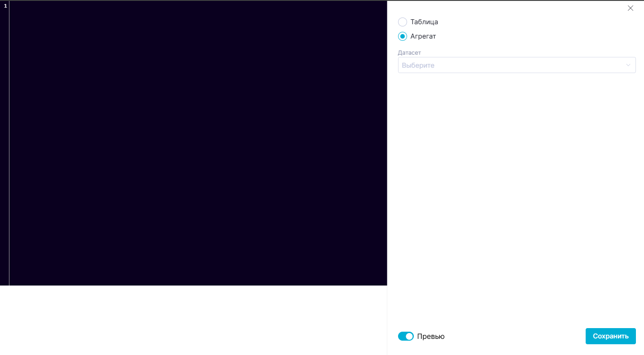Select the Таблица radio button

coord(403,22)
